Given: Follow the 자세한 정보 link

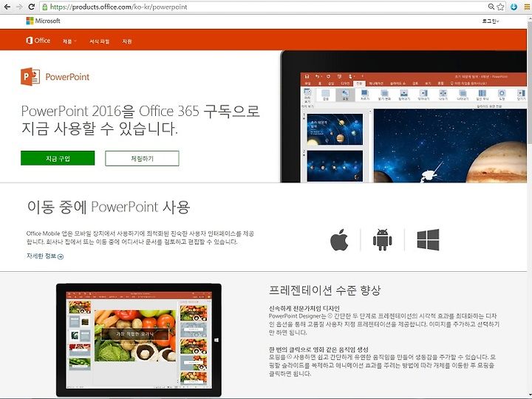Looking at the screenshot, I should pyautogui.click(x=45, y=256).
